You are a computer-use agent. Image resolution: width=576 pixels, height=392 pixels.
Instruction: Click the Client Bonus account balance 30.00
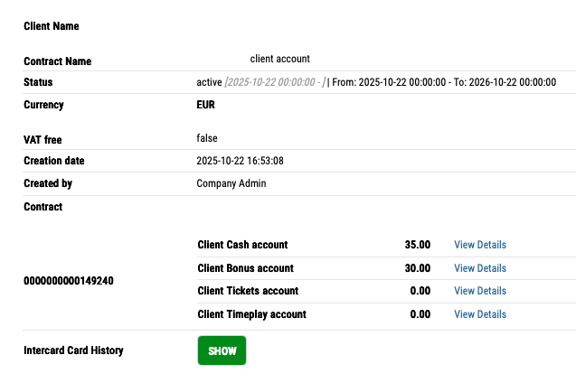(418, 268)
